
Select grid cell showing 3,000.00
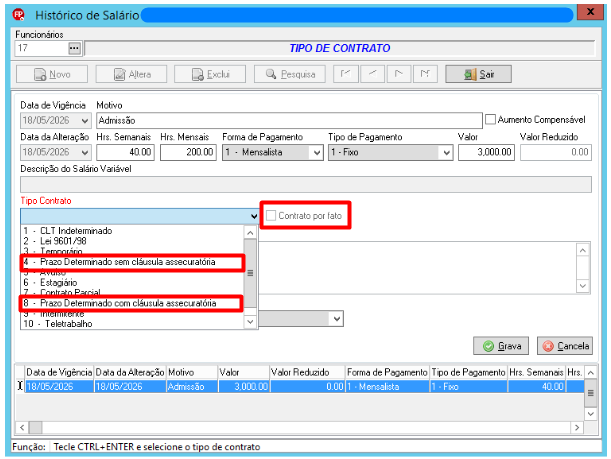coord(244,387)
